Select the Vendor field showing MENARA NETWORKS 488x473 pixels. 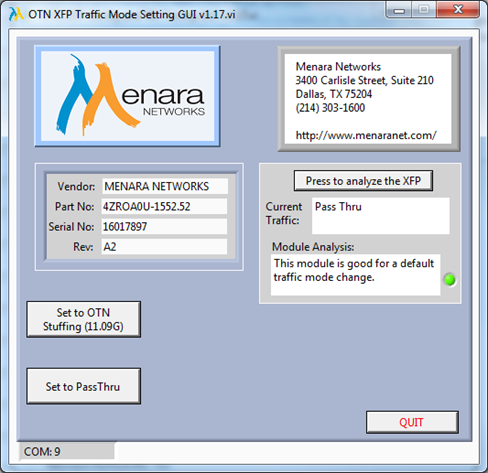tap(165, 186)
